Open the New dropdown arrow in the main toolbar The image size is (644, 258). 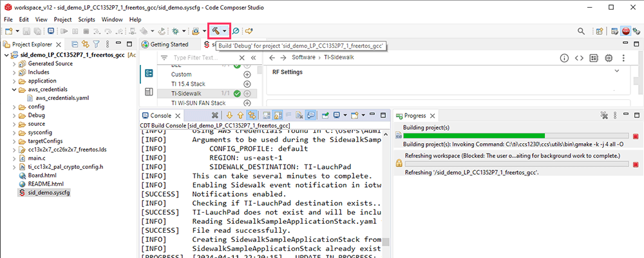tap(17, 31)
